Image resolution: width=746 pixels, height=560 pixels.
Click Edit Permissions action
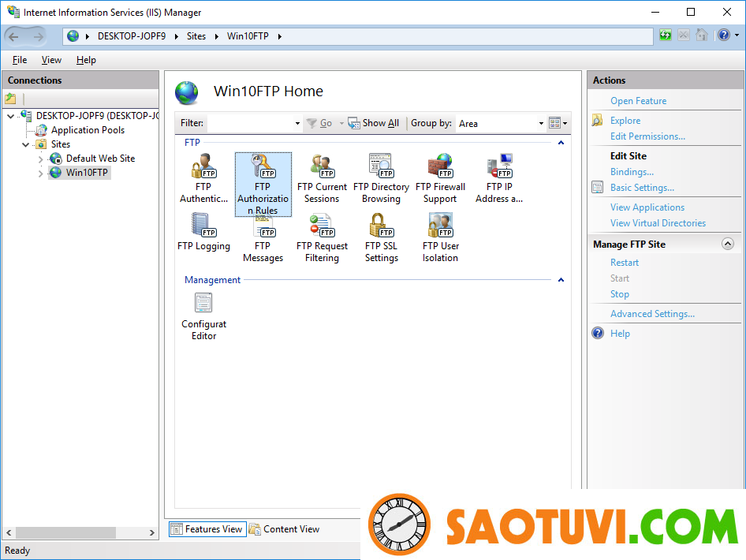[x=647, y=136]
